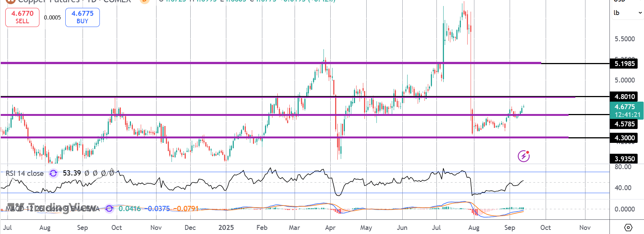Viewport: 644px width, 234px height.
Task: Click the 2025 label on time axis
Action: tap(226, 228)
